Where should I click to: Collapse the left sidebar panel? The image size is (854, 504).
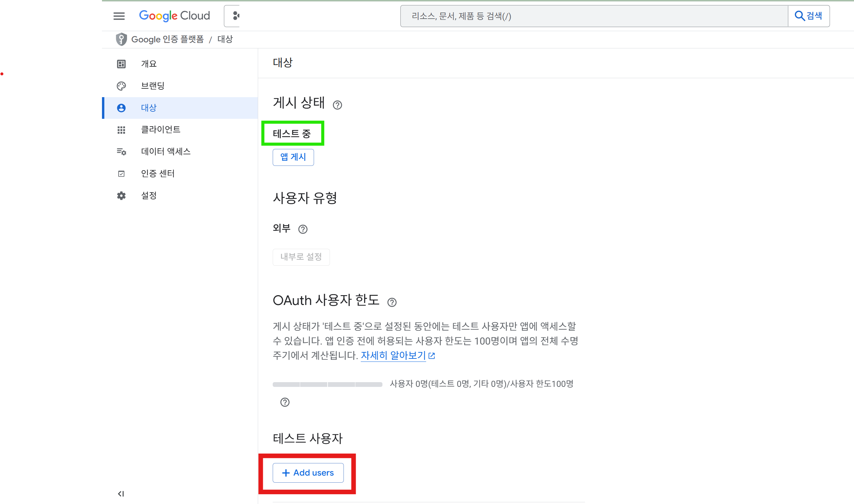point(121,494)
